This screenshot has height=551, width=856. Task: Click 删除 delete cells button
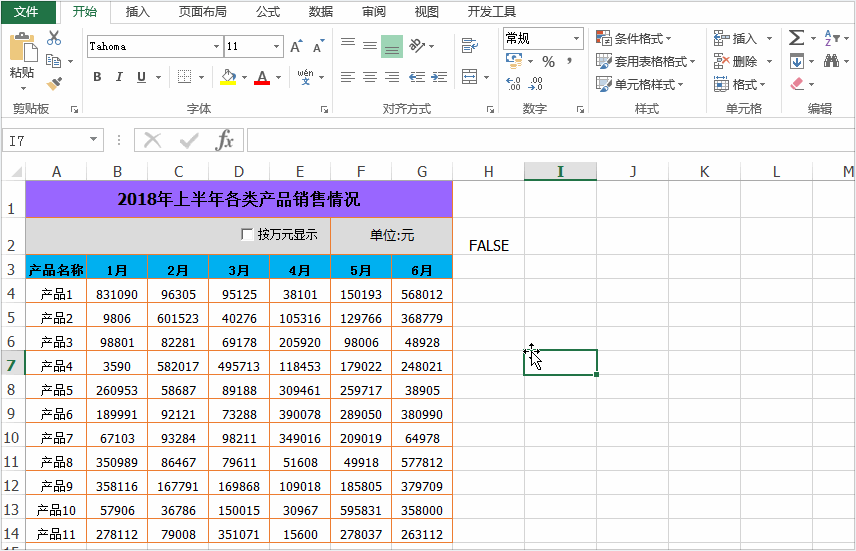(x=735, y=61)
